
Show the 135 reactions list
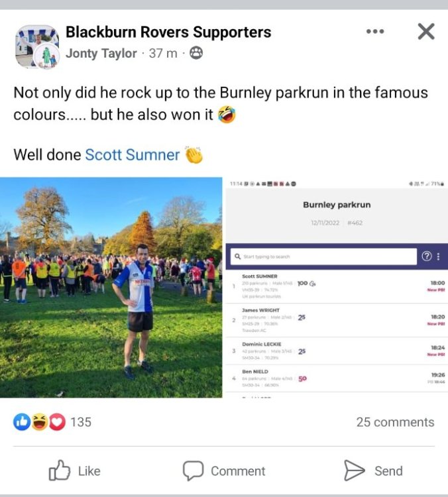(81, 422)
